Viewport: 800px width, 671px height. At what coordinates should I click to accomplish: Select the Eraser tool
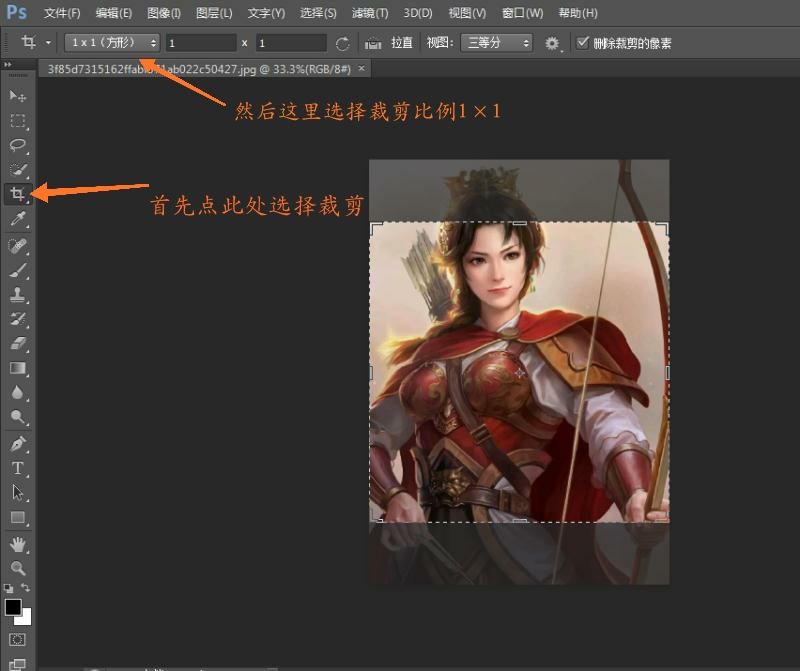17,343
